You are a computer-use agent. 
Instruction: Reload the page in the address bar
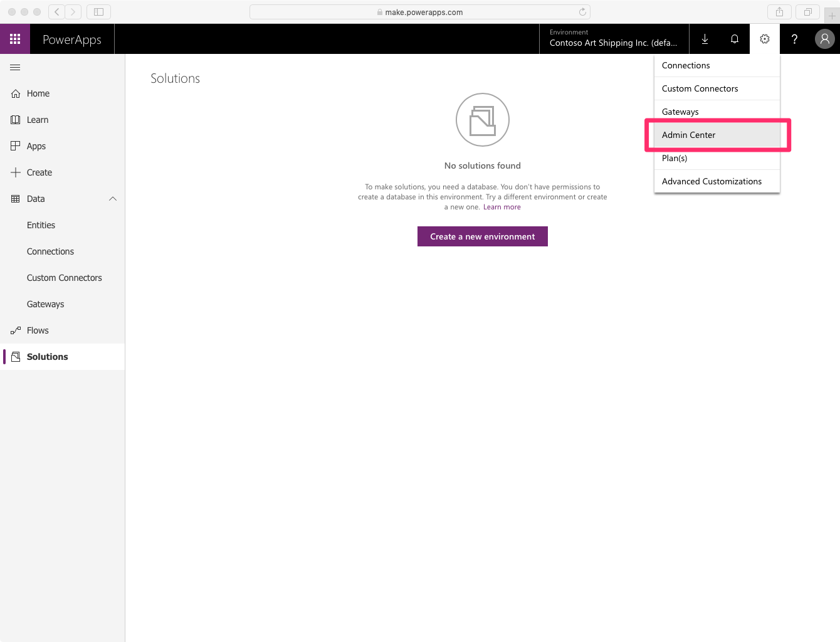[582, 12]
